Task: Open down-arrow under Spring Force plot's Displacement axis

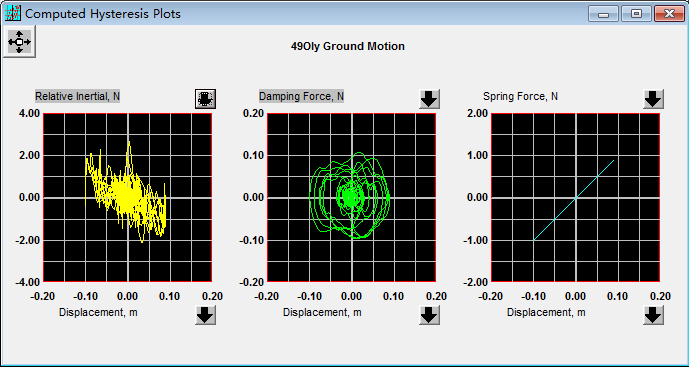Action: click(653, 315)
